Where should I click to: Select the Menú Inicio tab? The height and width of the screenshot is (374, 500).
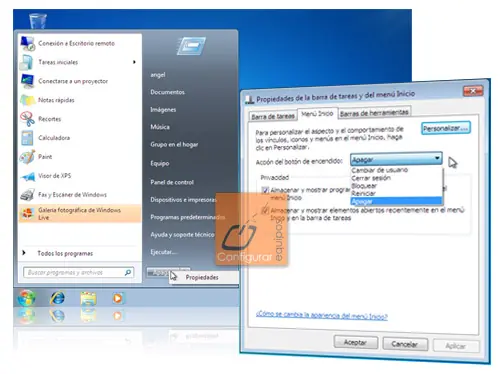317,114
